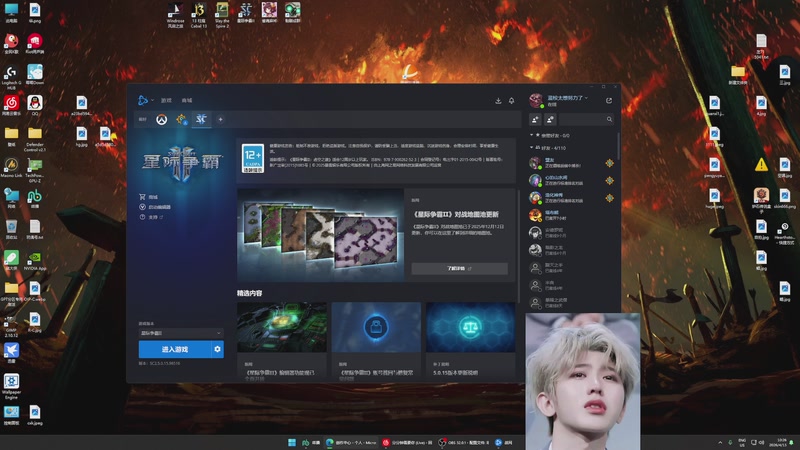The image size is (800, 450).
Task: Click the 12+ CADPA age rating badge
Action: coord(253,159)
